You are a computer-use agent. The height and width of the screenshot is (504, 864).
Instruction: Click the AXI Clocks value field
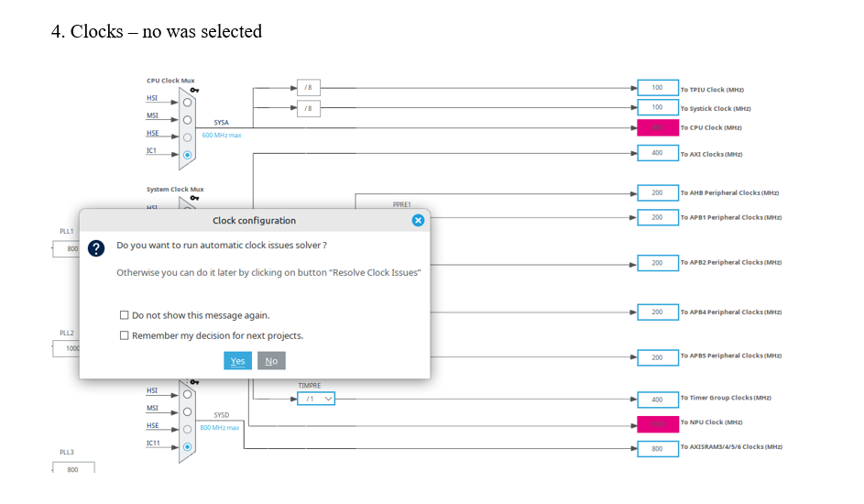pos(658,153)
